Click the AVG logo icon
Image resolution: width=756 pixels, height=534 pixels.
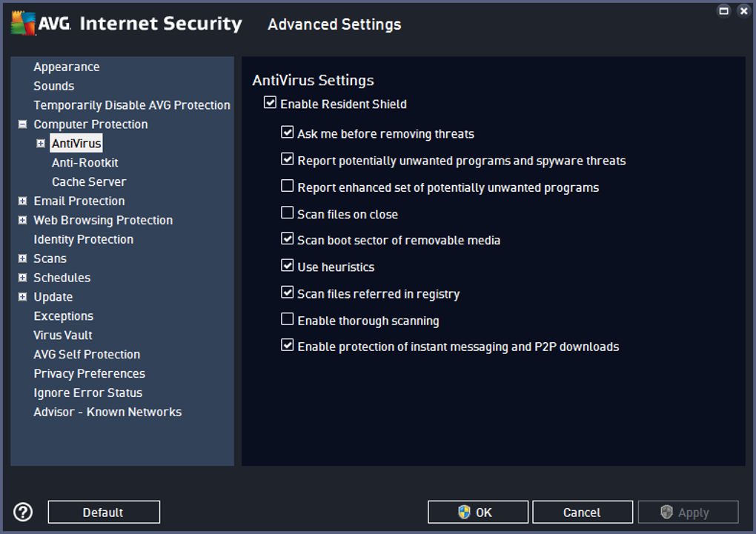click(x=23, y=24)
